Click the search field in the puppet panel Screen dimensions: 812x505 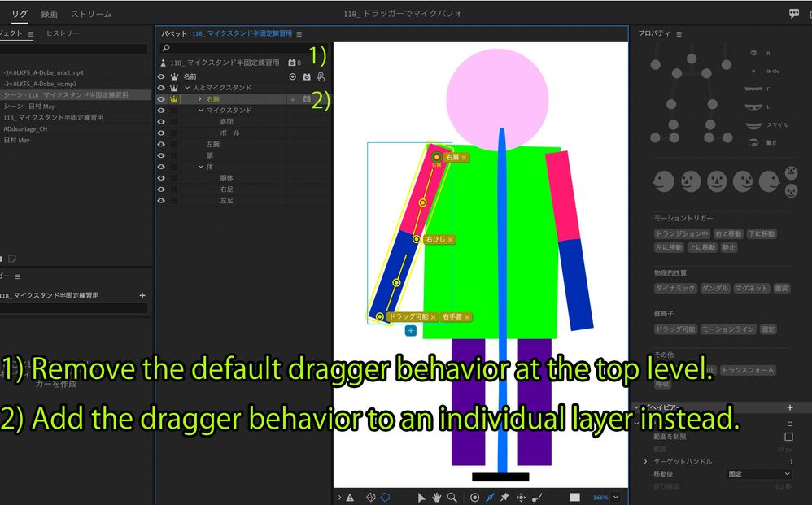[x=236, y=48]
